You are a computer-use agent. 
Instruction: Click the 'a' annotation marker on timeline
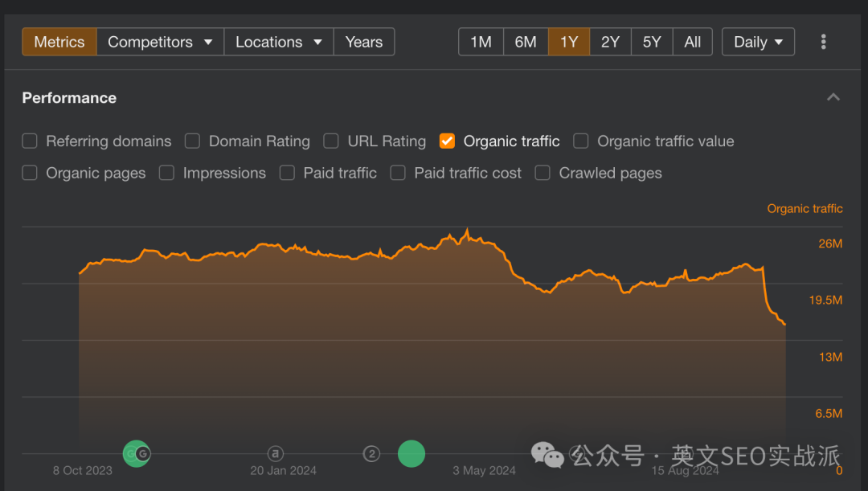(275, 454)
